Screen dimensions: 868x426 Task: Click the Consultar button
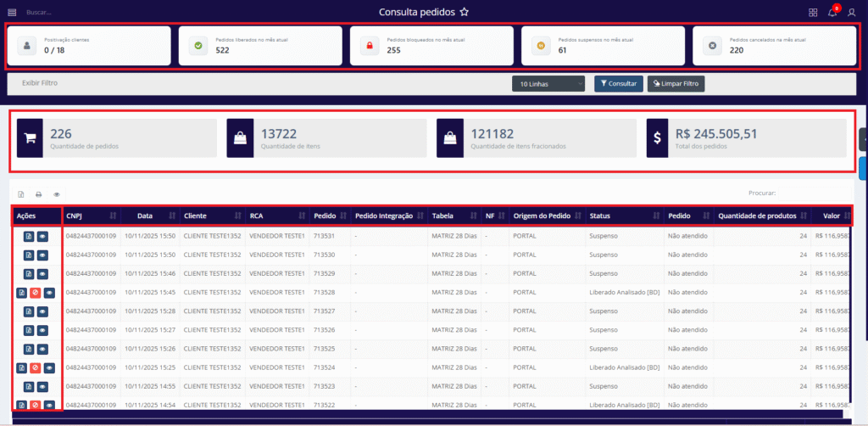click(618, 84)
